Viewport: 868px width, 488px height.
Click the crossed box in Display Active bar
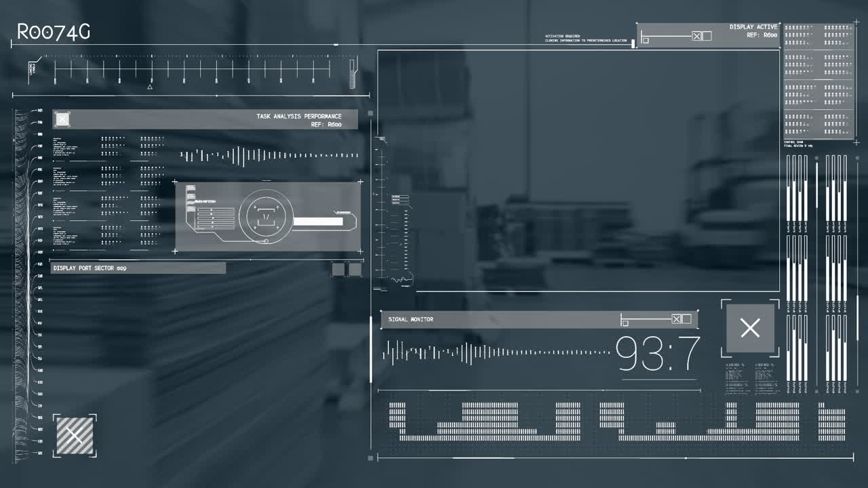[696, 36]
